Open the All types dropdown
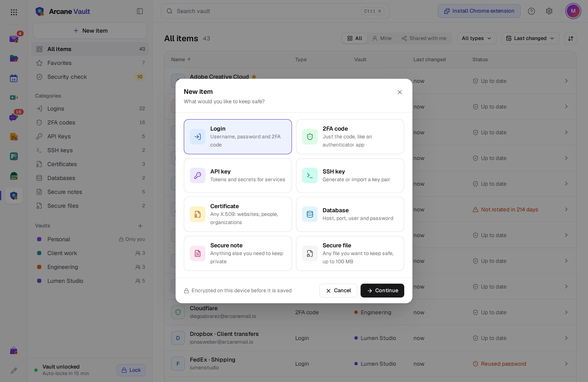This screenshot has height=382, width=588. [x=477, y=38]
